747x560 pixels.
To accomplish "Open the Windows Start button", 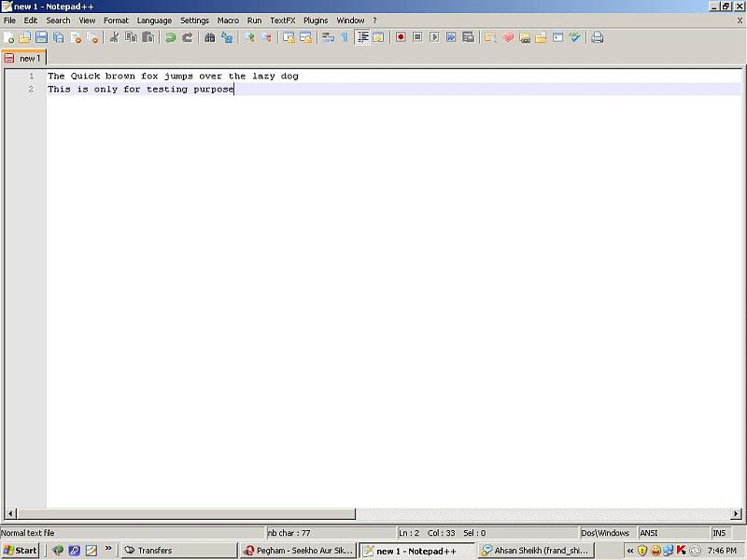I will pyautogui.click(x=21, y=551).
